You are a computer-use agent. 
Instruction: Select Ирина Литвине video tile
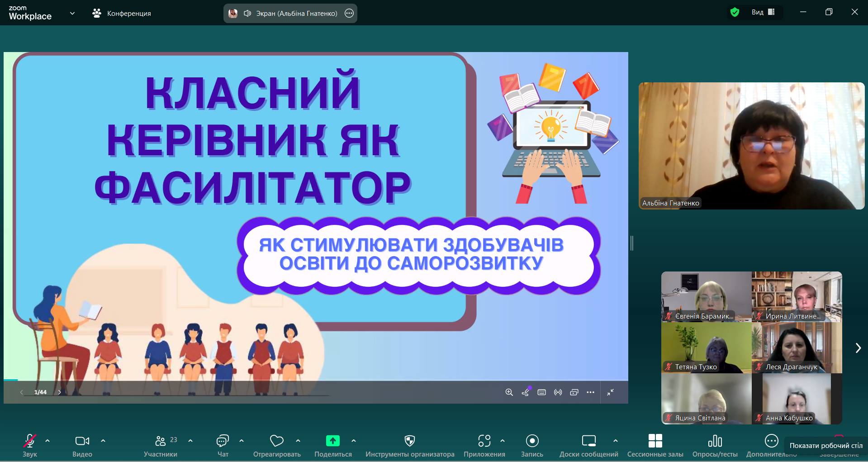pos(797,296)
